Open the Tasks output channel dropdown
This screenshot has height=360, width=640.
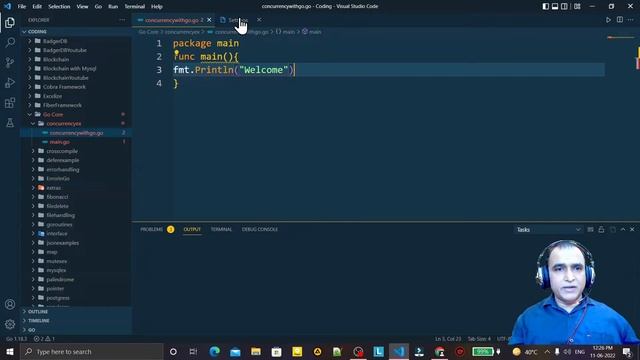[548, 229]
